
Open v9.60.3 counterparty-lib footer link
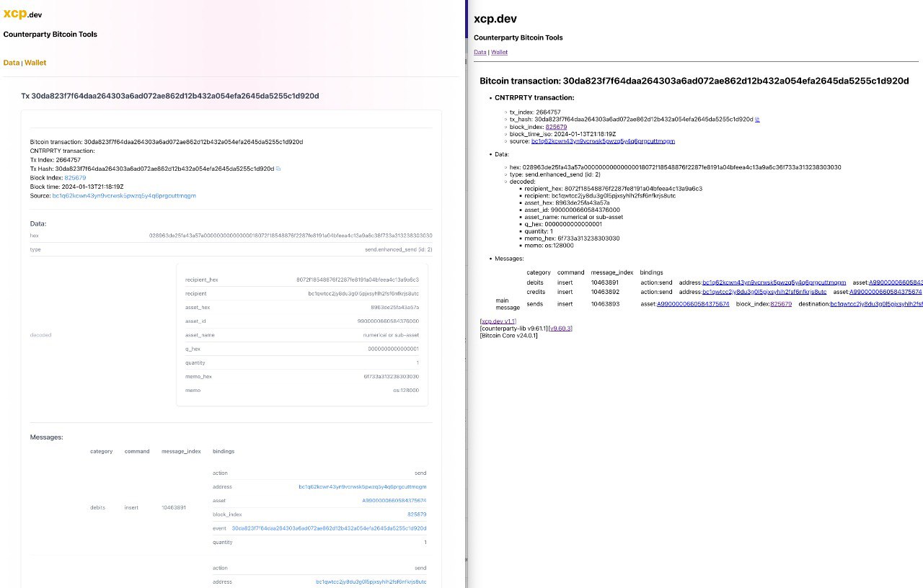(560, 328)
